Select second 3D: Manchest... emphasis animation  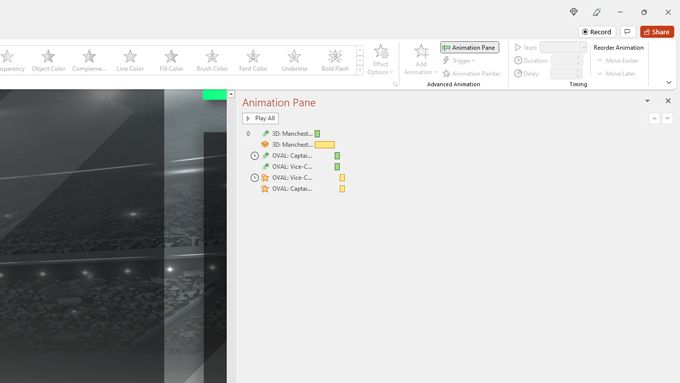tap(291, 144)
